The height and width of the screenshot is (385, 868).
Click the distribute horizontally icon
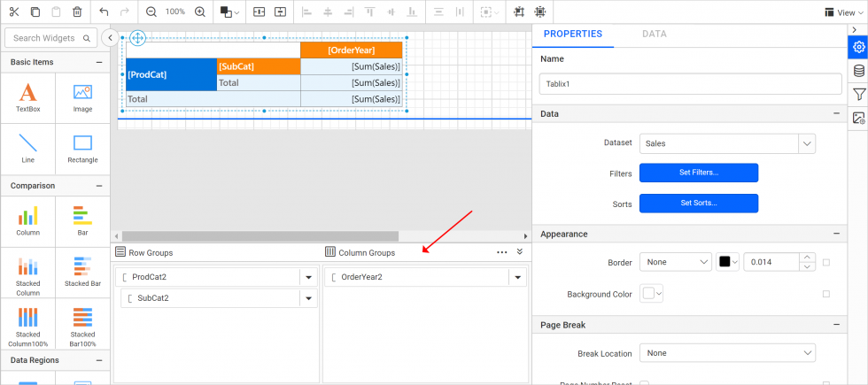click(460, 12)
